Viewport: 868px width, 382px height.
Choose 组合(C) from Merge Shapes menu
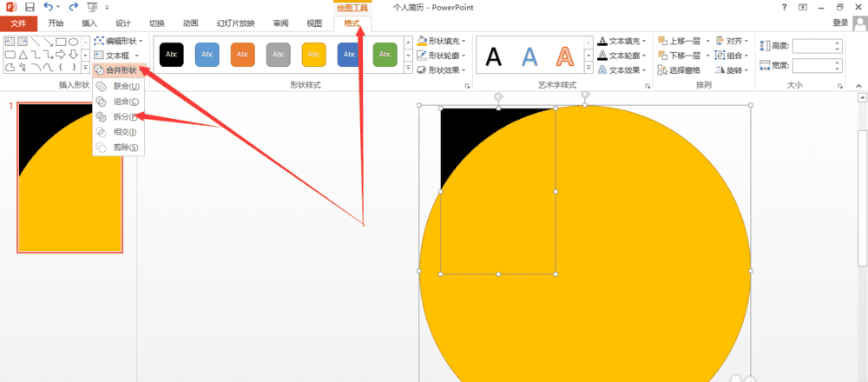(118, 102)
